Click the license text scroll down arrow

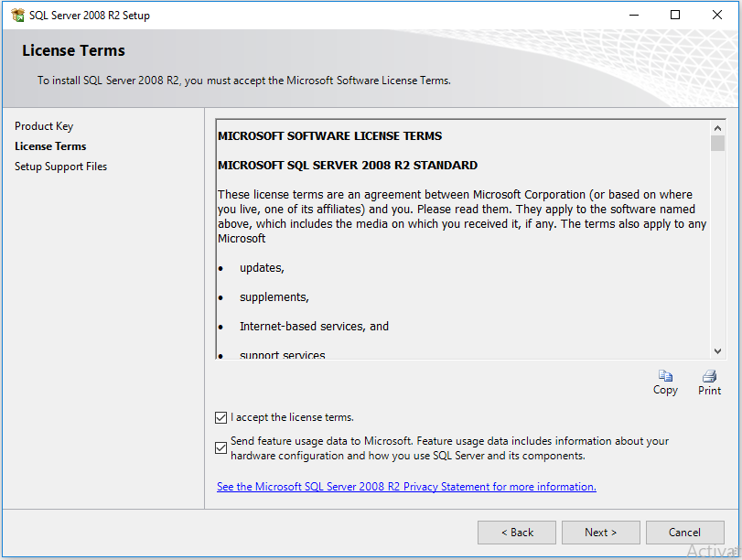coord(718,351)
